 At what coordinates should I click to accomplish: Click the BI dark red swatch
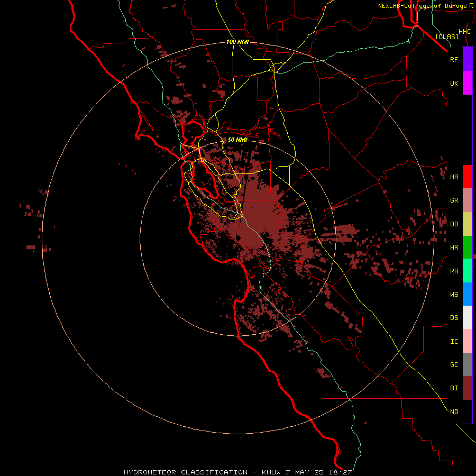tap(467, 388)
